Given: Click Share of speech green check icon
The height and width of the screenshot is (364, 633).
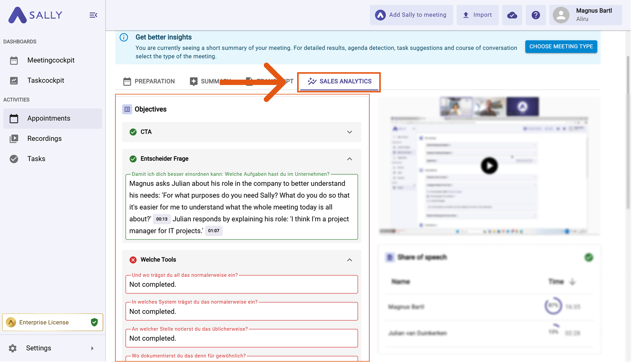Looking at the screenshot, I should 588,257.
